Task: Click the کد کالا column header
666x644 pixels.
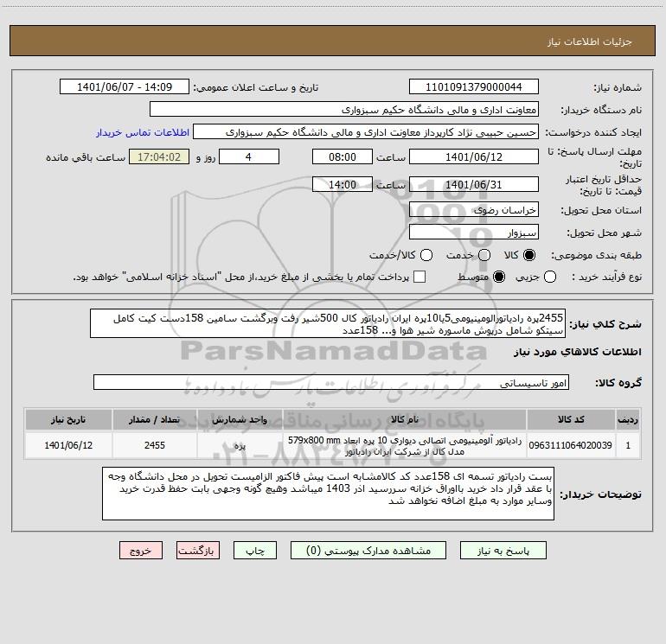Action: coord(571,420)
